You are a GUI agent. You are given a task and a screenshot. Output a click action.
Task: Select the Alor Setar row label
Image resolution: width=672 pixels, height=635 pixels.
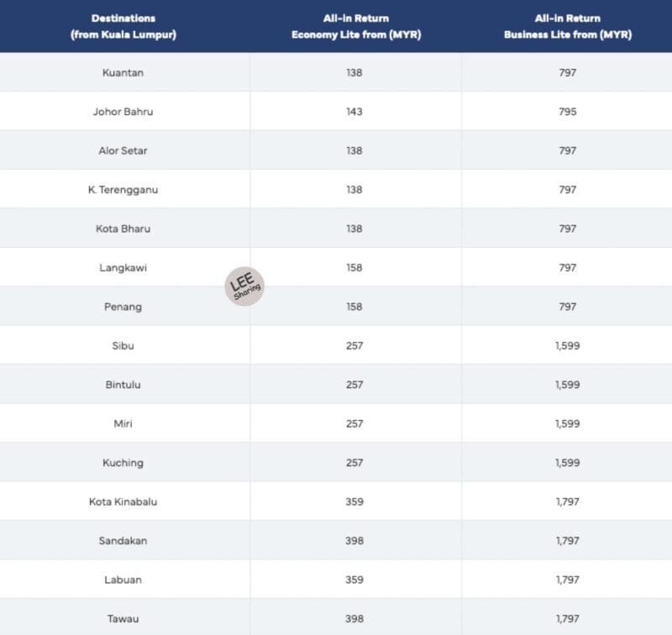[123, 150]
